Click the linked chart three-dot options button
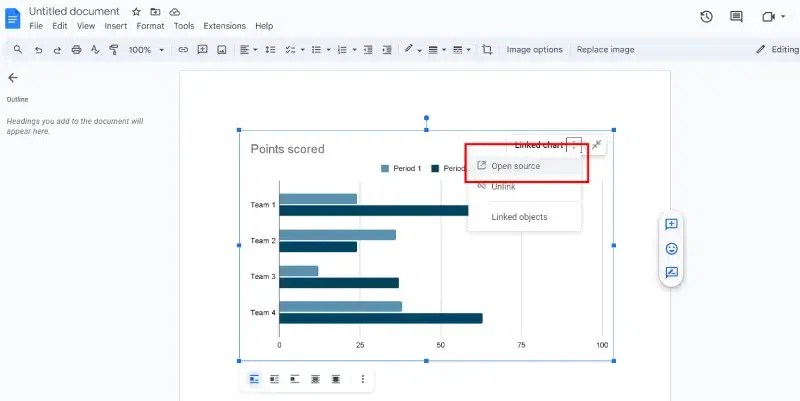Image resolution: width=800 pixels, height=401 pixels. click(574, 145)
